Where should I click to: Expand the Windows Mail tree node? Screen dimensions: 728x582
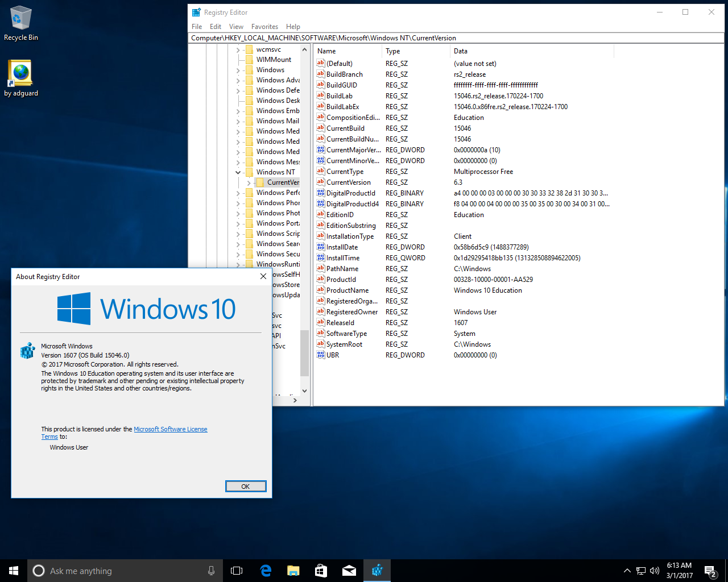tap(238, 121)
